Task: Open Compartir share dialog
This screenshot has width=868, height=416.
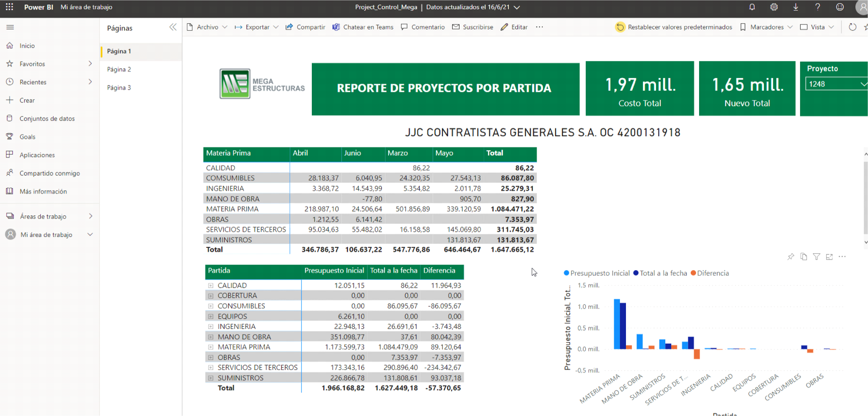Action: pyautogui.click(x=305, y=27)
